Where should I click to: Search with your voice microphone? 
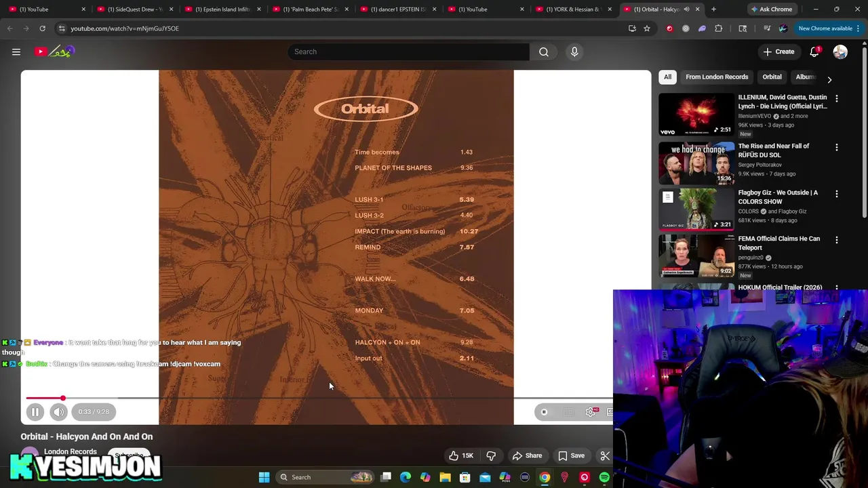click(x=574, y=52)
